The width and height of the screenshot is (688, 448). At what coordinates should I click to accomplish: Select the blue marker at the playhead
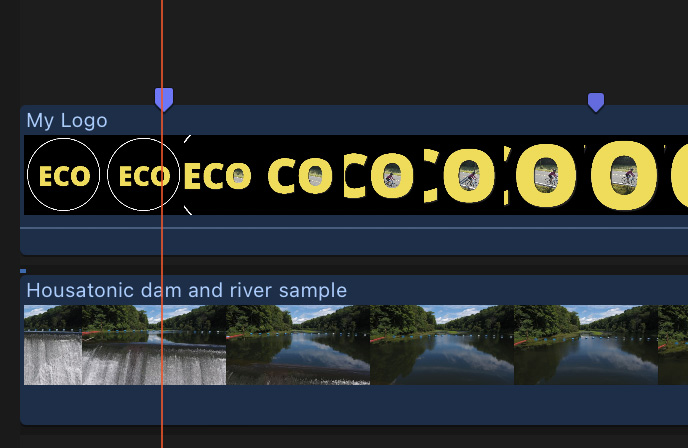click(164, 99)
